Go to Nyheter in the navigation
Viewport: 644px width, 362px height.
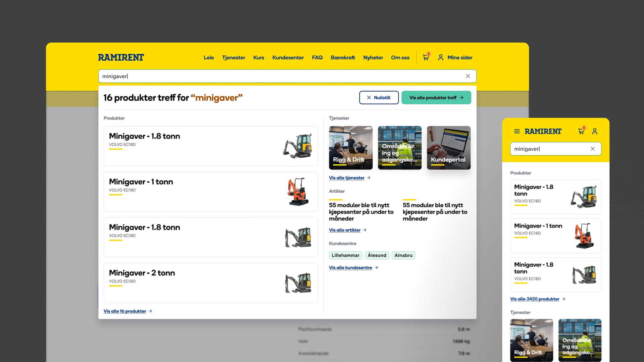click(x=373, y=57)
